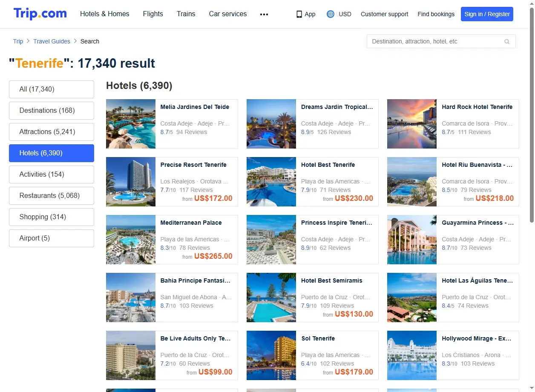Click the US$99.00 price
535x392 pixels.
coord(216,372)
